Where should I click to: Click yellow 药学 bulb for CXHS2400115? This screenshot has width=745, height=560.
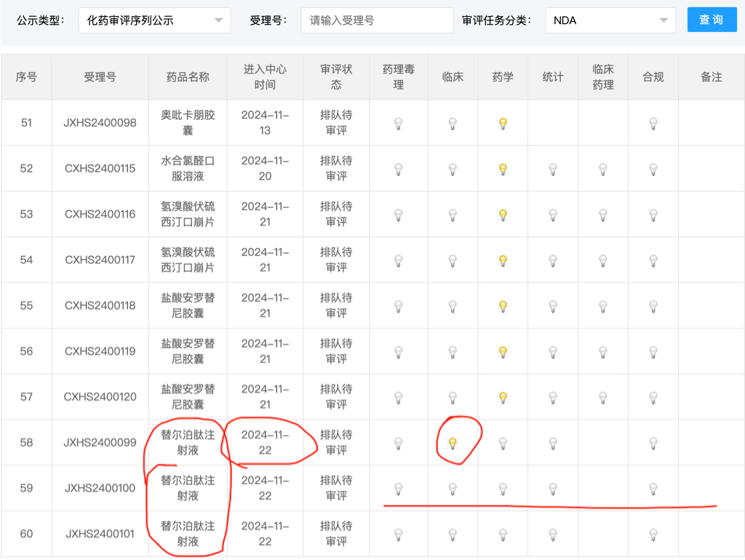503,169
